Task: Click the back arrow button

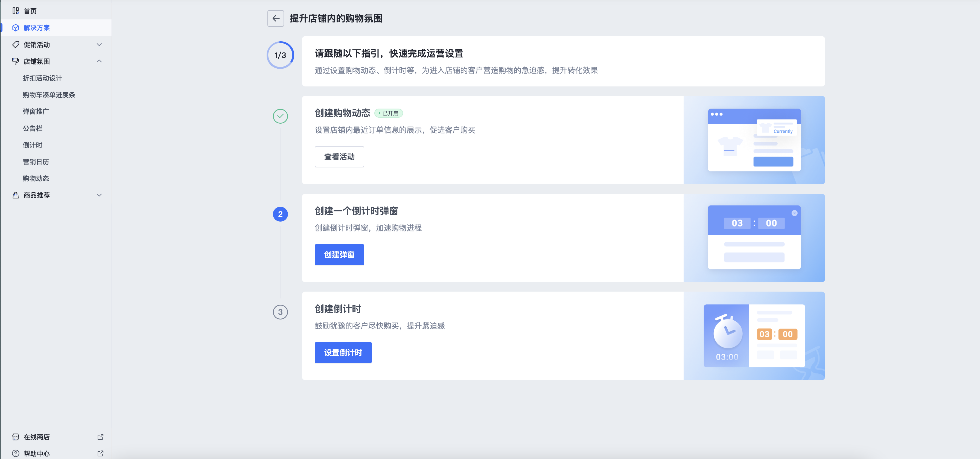Action: (x=275, y=18)
